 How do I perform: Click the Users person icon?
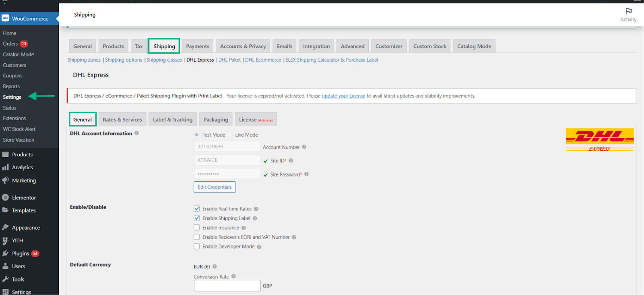pyautogui.click(x=5, y=266)
